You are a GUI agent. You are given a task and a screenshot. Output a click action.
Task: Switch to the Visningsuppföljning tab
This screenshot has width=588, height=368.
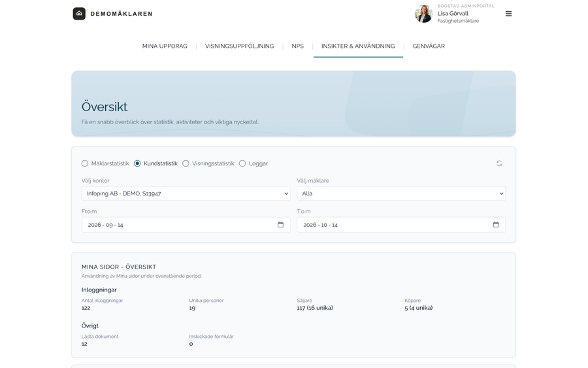point(239,46)
